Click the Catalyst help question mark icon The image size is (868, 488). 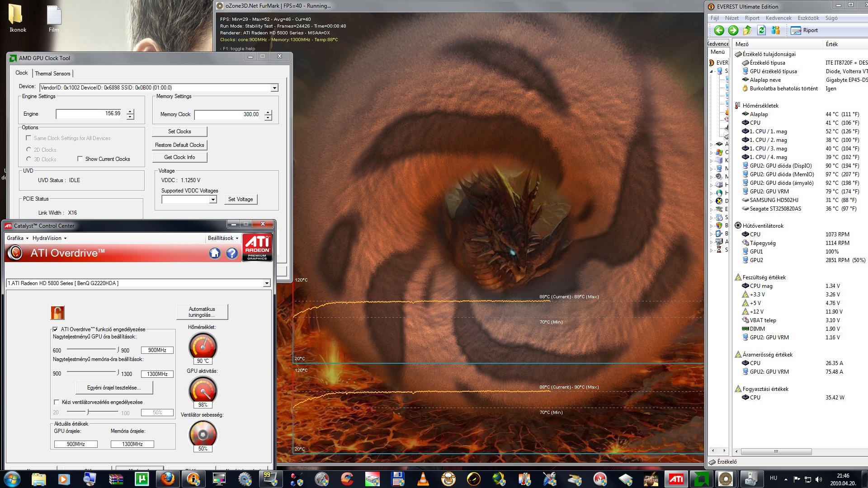[232, 253]
